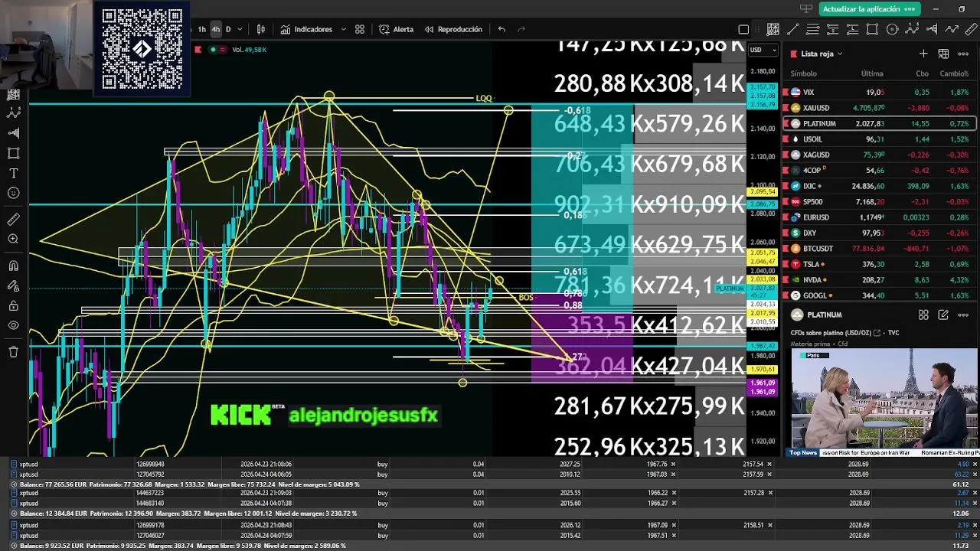Screen dimensions: 980x551
Task: Select the rectangle shape tool in top toolbar
Action: (872, 29)
